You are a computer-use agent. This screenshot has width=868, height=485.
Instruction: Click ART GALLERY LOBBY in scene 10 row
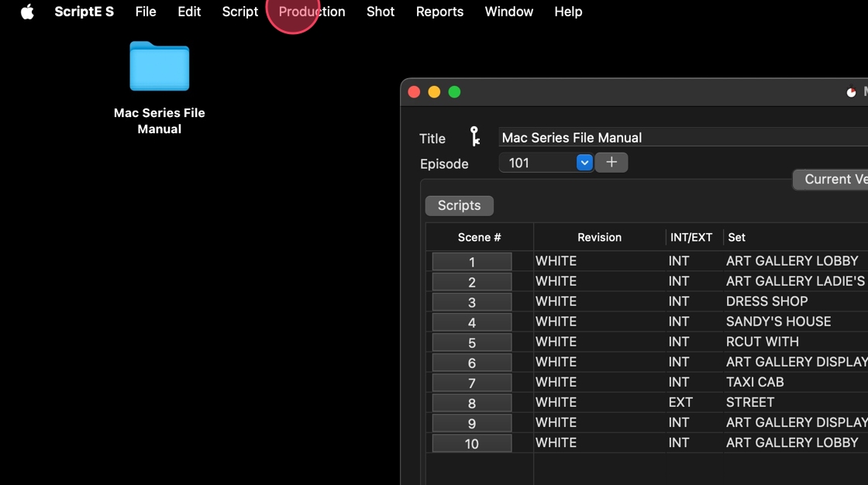point(792,442)
